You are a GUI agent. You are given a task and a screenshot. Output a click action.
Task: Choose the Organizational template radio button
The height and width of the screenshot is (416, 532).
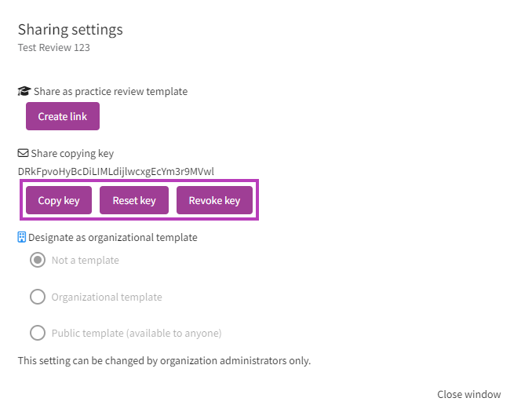click(x=38, y=297)
